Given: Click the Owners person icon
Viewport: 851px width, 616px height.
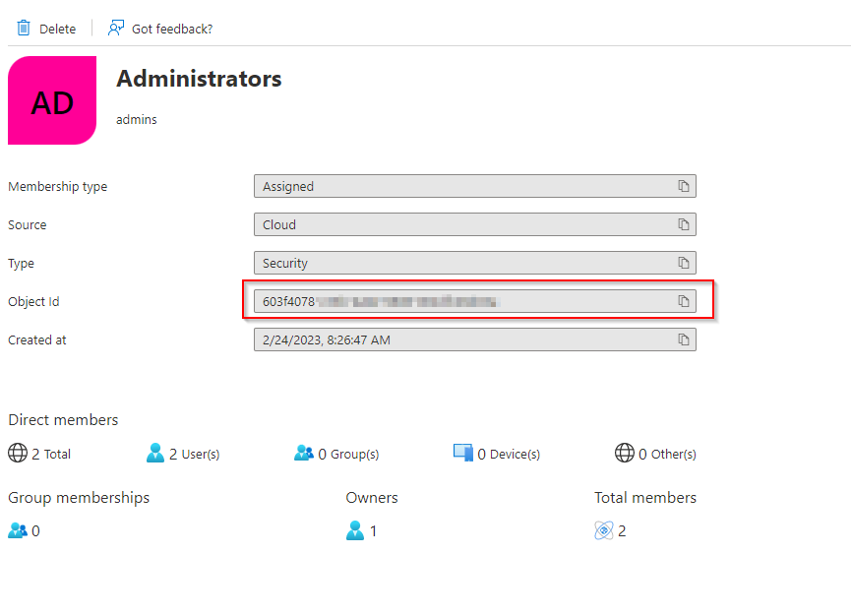Looking at the screenshot, I should pos(355,531).
